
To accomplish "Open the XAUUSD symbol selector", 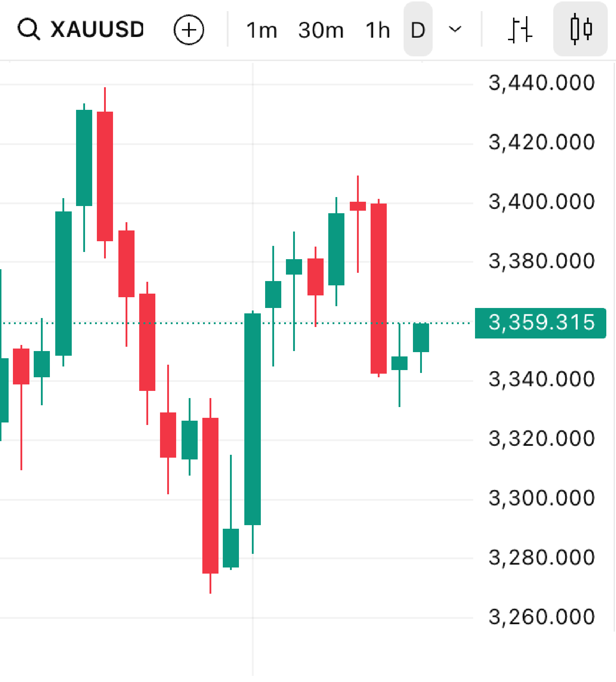I will [97, 29].
